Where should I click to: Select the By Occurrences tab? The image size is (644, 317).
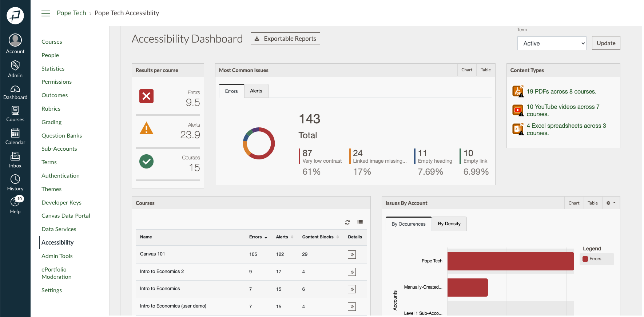pos(409,224)
